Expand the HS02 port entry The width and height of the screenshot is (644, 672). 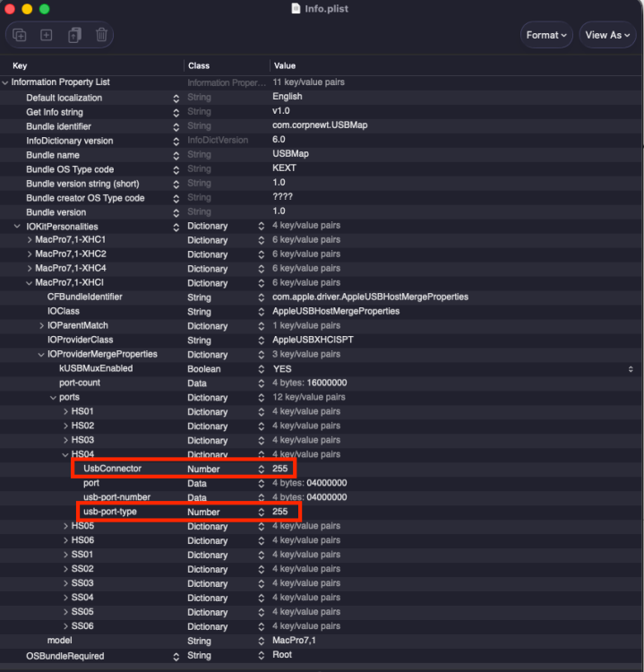click(65, 426)
